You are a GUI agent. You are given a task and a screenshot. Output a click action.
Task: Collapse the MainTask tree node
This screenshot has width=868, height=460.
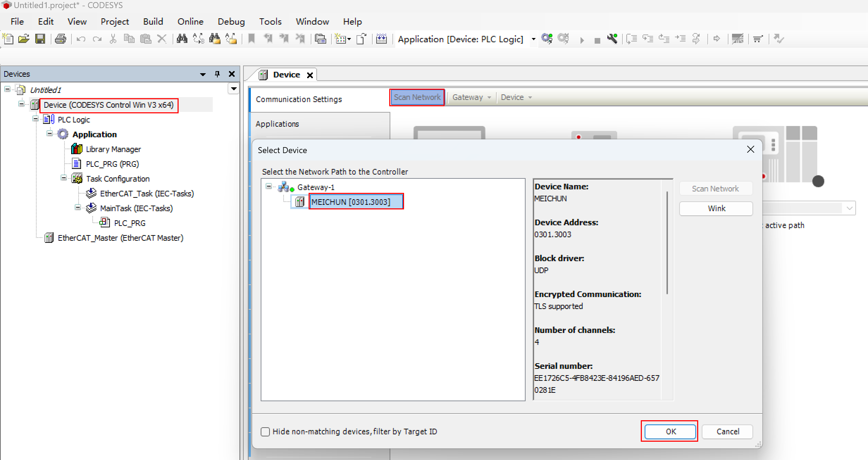click(x=78, y=208)
